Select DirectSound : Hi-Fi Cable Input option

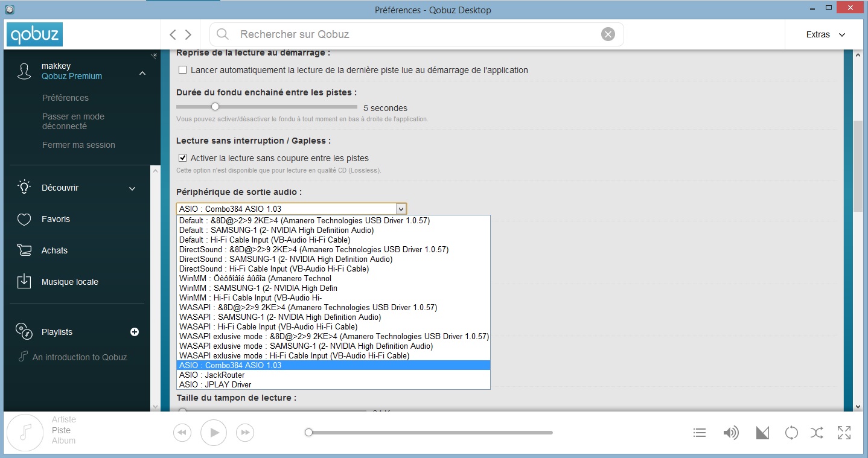tap(333, 269)
